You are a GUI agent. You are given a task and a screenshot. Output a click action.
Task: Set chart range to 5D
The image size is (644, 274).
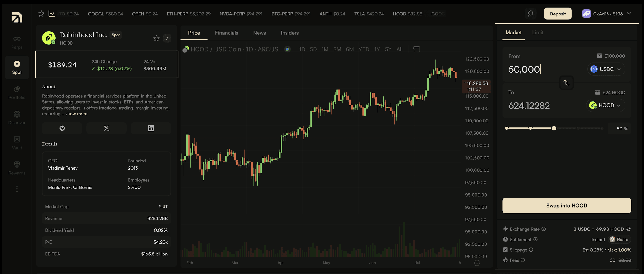click(x=313, y=49)
